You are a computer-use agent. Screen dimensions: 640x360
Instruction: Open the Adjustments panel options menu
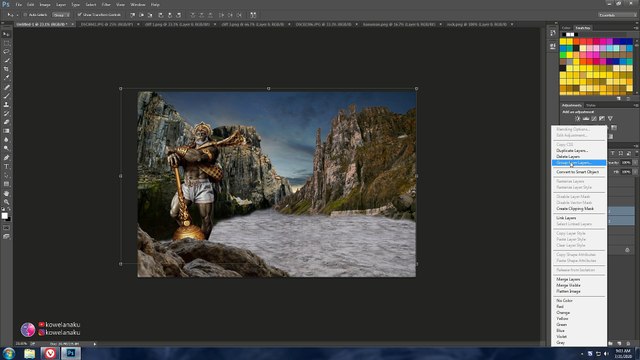[636, 105]
